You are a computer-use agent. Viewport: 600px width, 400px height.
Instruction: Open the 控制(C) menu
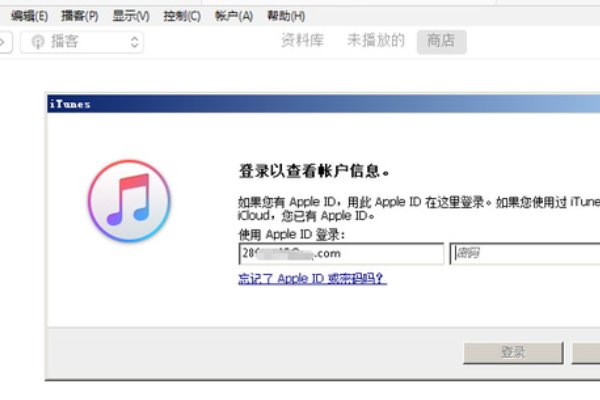182,16
